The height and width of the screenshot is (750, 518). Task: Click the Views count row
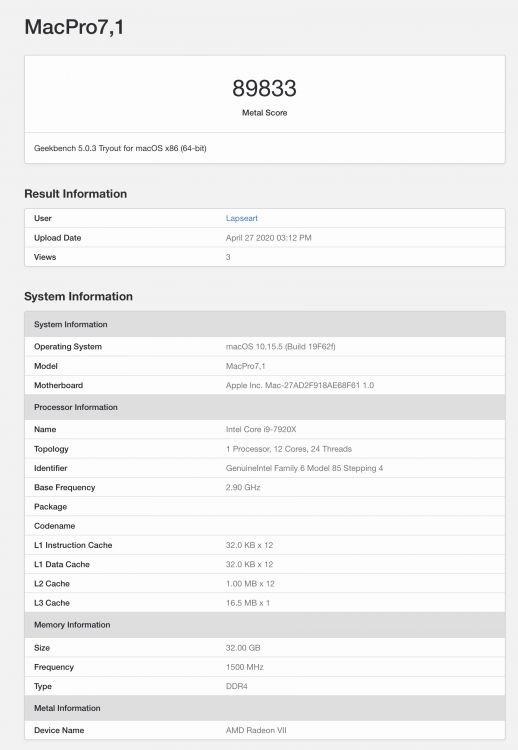pos(265,257)
